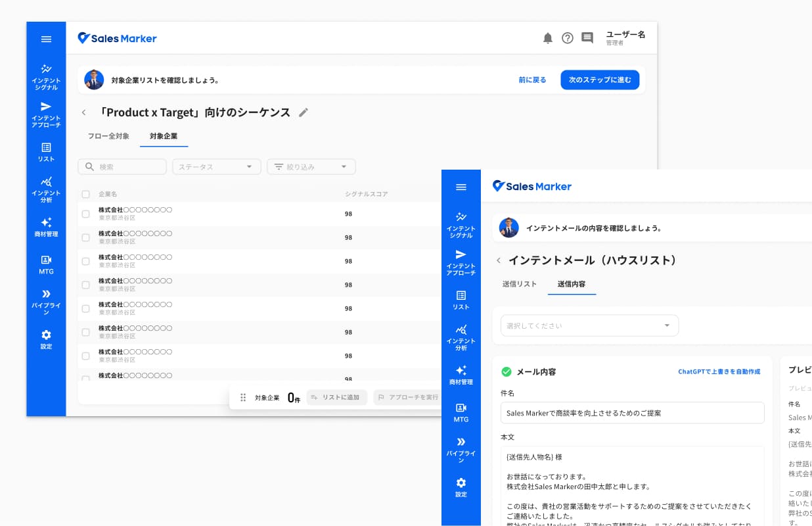Viewport: 812px width, 526px height.
Task: Click the ChatGPTで上書きを自動作成 link
Action: (x=719, y=371)
